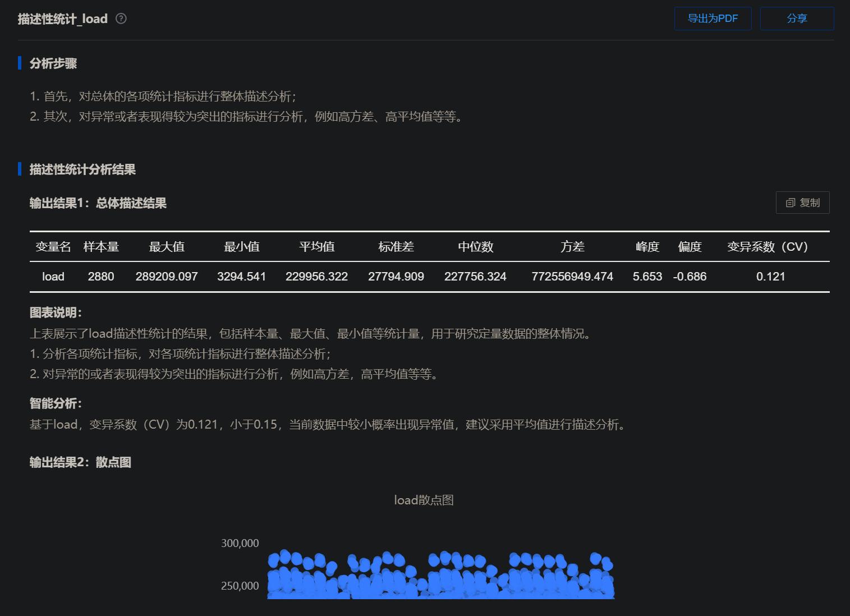Click the blue marker beside 描述性统计分析结果
850x616 pixels.
(20, 169)
